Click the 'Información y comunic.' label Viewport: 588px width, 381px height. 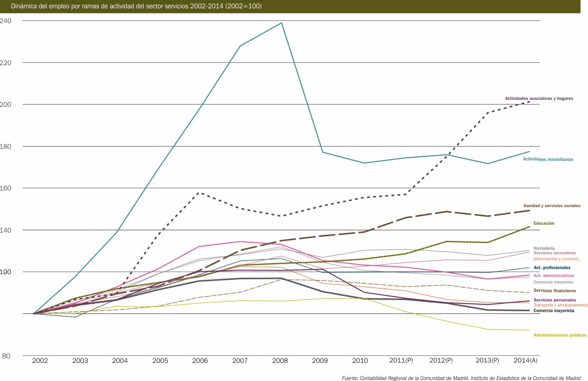coord(557,258)
